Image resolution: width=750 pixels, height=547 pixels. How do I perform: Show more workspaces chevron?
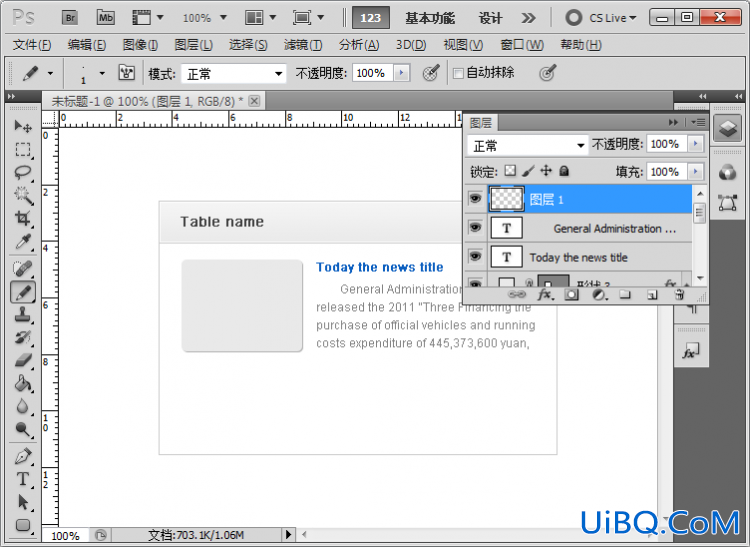click(528, 18)
